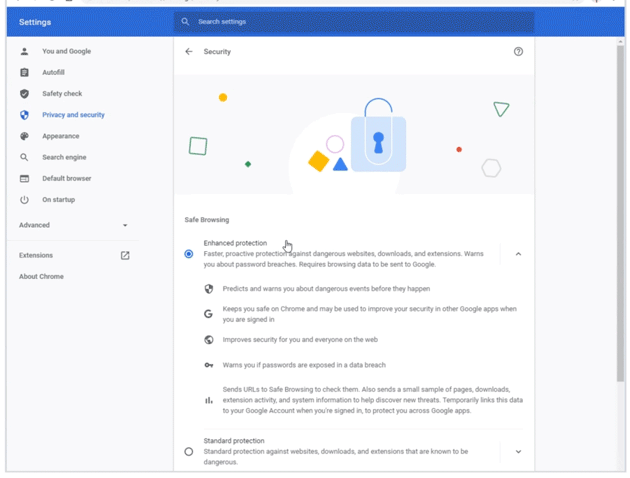
Task: Click the back arrow next to Security
Action: point(189,52)
